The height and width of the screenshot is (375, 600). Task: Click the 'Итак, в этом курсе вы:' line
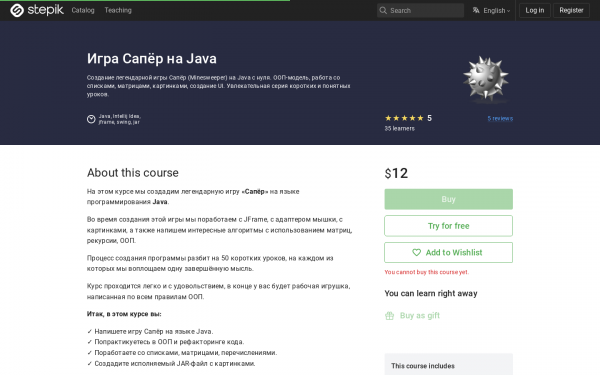124,314
